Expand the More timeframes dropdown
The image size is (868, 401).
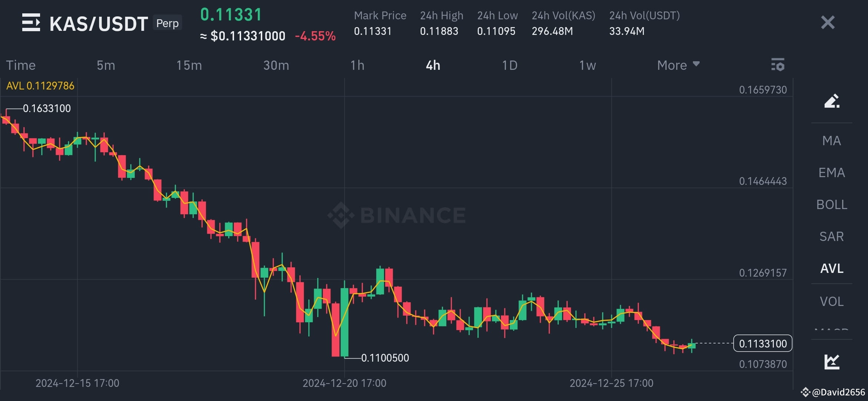[678, 65]
